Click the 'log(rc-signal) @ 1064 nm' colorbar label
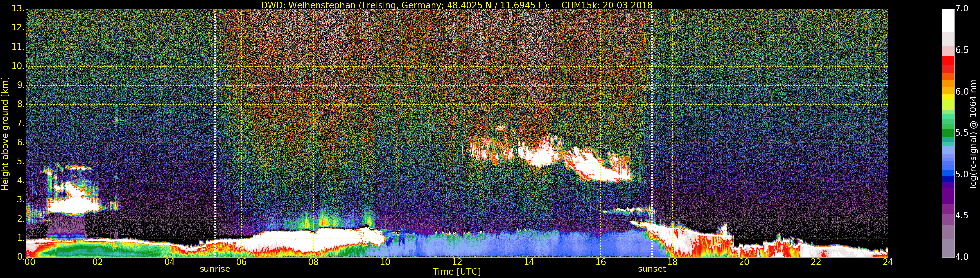 973,134
